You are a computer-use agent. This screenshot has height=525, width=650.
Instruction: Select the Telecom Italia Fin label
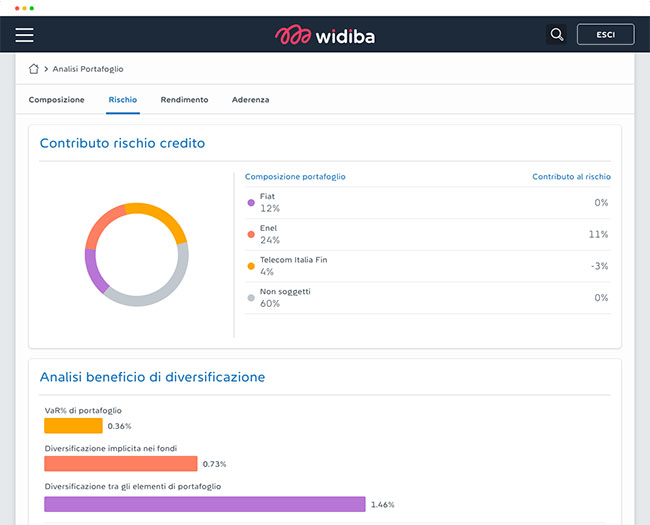coord(293,260)
